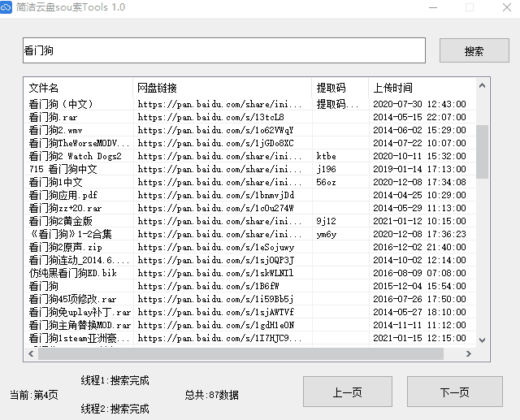
Task: Click the horizontal scrollbar left arrow
Action: click(31, 353)
